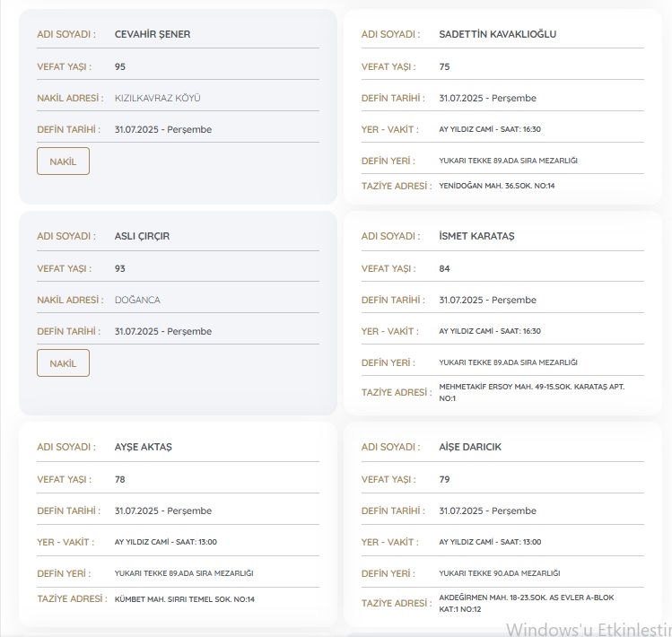This screenshot has width=672, height=637.
Task: Click the Yenidoğan Mah. 36.Sok. condolence address
Action: 496,186
